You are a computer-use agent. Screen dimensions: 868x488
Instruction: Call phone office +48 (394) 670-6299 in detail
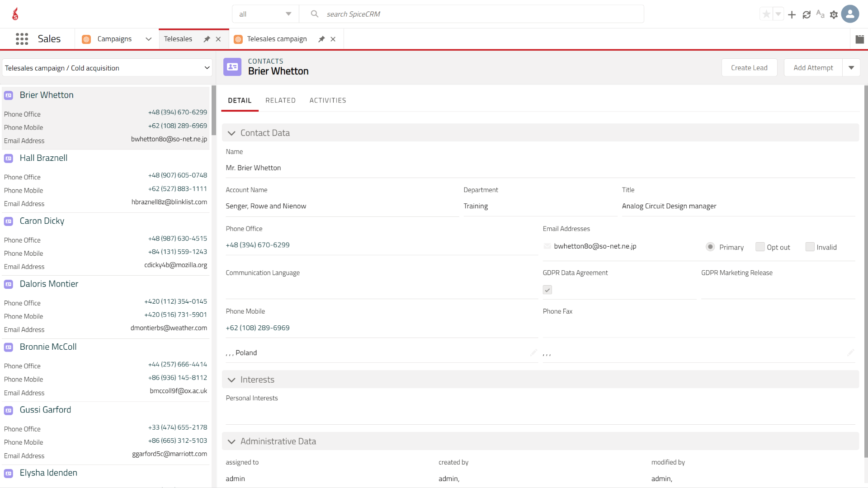point(258,245)
